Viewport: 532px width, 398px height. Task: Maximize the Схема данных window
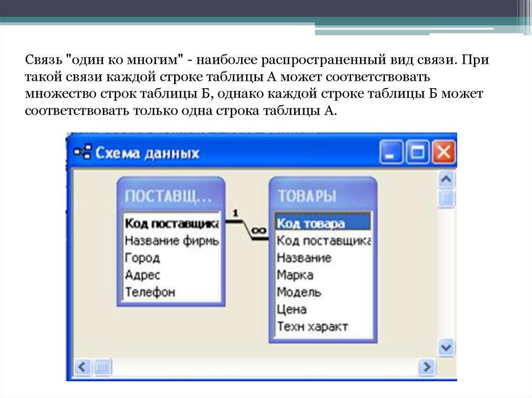(x=417, y=154)
